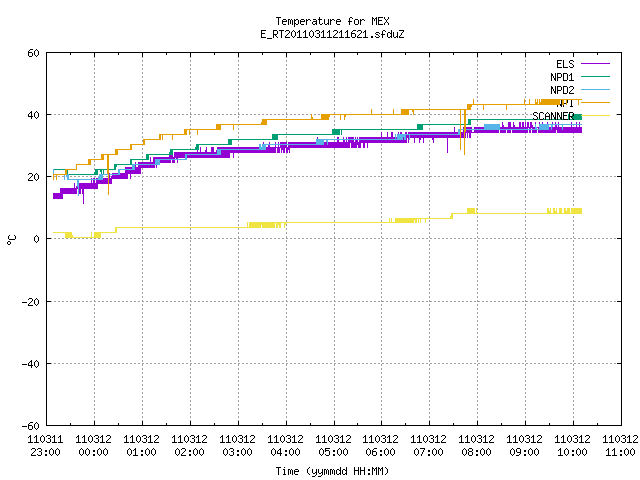640x480 pixels.
Task: Click the chart title "Temperature for MEX"
Action: pyautogui.click(x=332, y=21)
